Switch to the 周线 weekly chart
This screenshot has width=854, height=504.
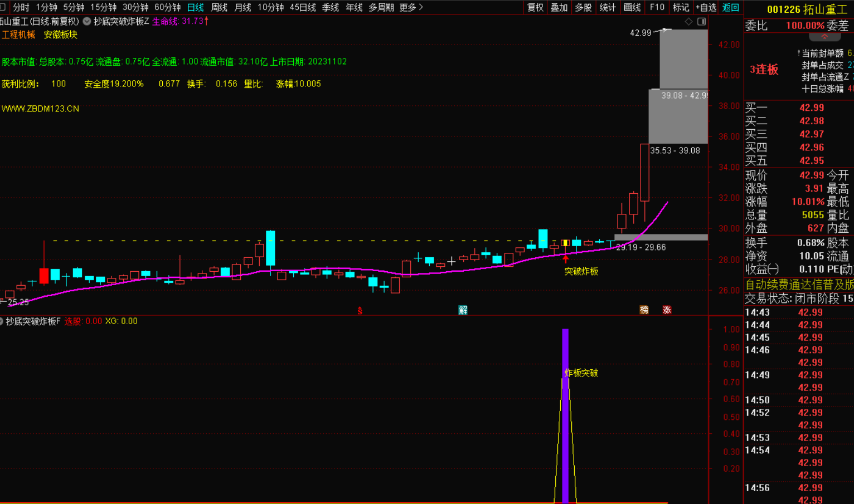219,7
